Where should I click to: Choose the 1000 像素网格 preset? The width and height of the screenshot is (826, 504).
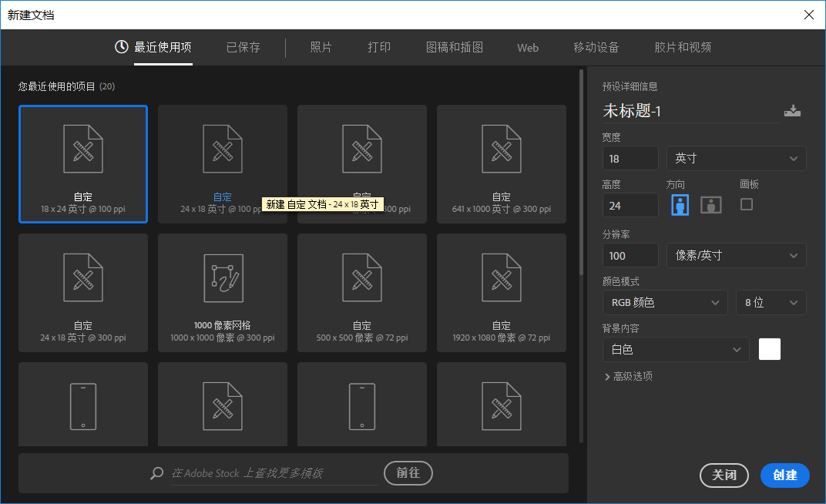tap(223, 293)
